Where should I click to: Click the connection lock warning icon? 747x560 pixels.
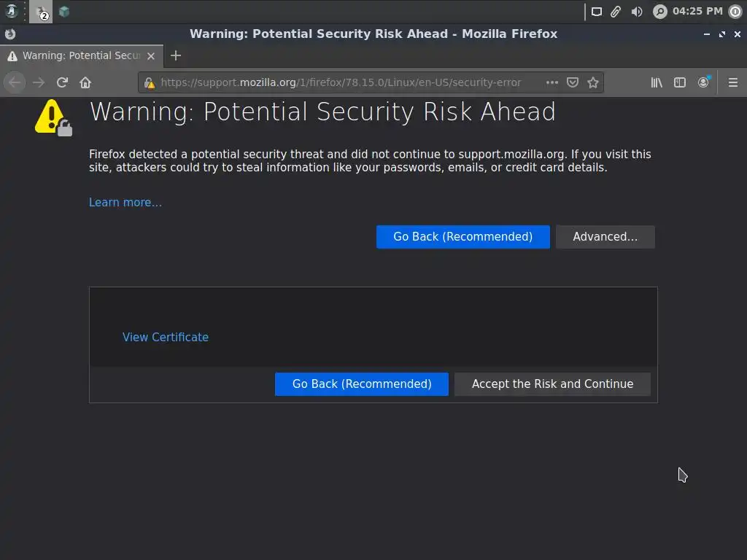click(x=150, y=82)
